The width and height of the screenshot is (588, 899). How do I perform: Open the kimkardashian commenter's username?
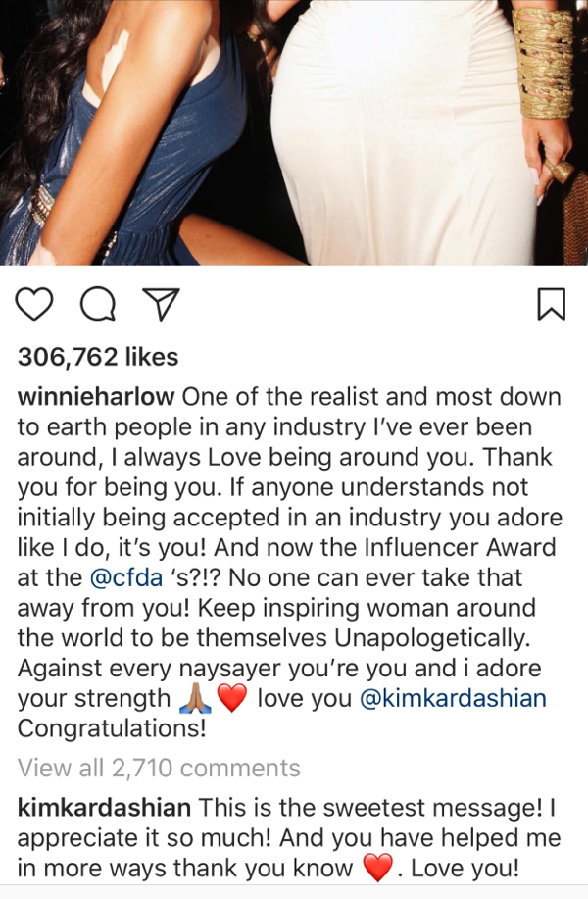click(x=104, y=807)
